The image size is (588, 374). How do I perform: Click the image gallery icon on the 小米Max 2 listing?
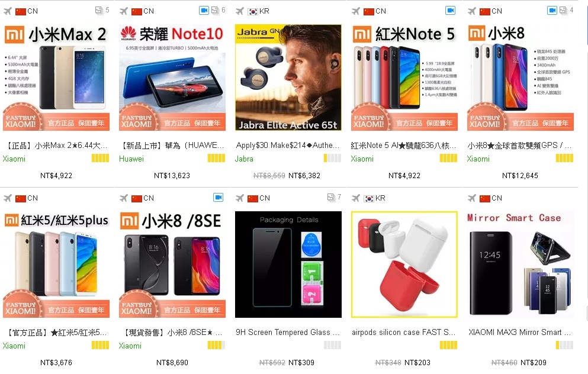(99, 11)
